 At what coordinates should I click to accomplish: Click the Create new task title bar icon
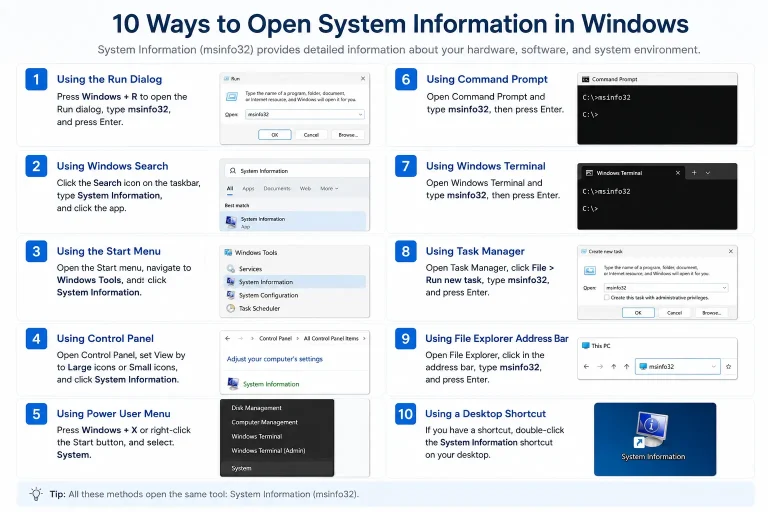coord(584,251)
